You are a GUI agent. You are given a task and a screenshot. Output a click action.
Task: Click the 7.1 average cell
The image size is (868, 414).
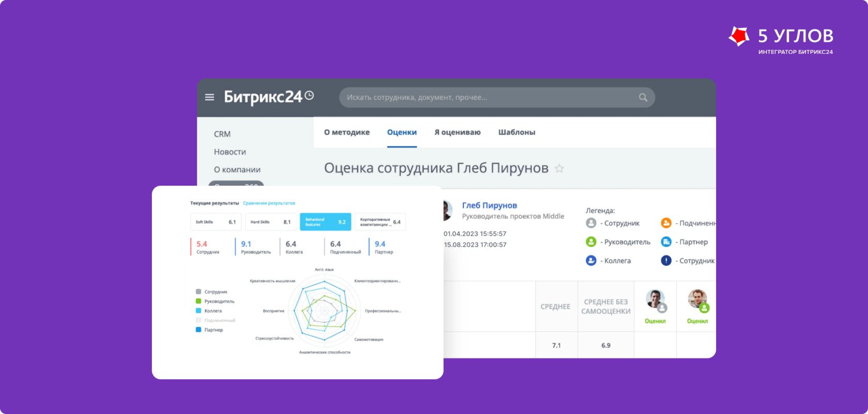(x=556, y=345)
